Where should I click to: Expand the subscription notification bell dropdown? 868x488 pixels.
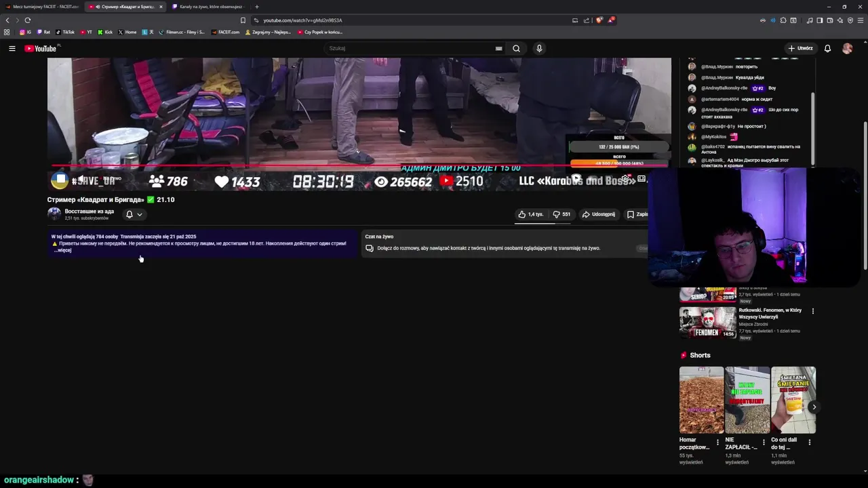[x=134, y=214]
